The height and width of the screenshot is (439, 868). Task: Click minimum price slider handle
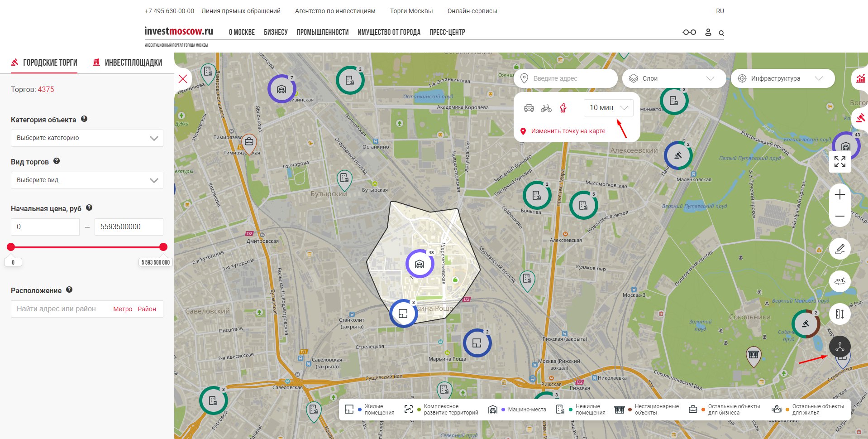click(x=11, y=247)
